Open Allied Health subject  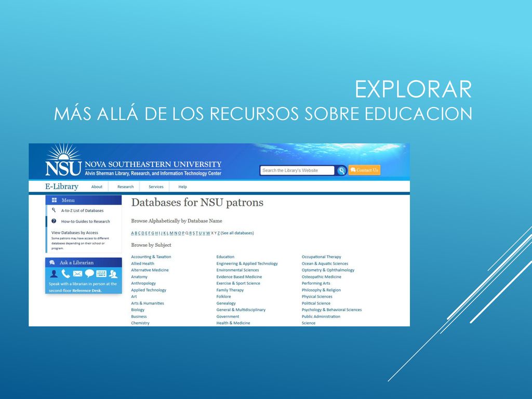(142, 263)
